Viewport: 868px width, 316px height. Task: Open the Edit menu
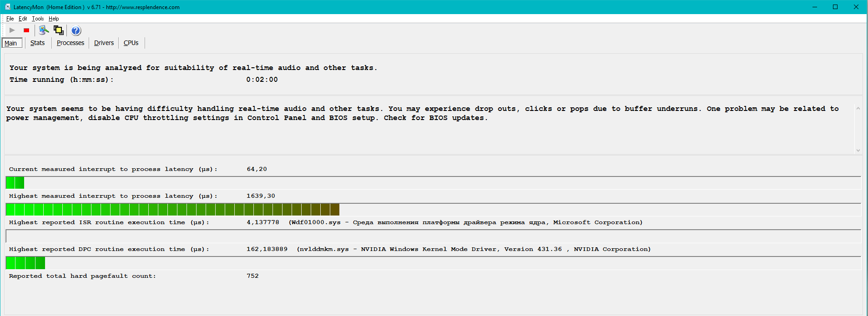tap(23, 19)
